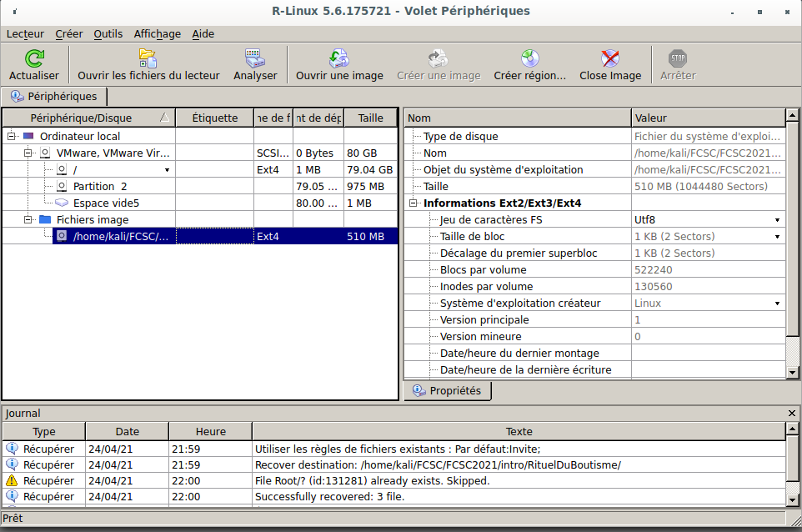Click the Étiquette column header

pyautogui.click(x=215, y=118)
